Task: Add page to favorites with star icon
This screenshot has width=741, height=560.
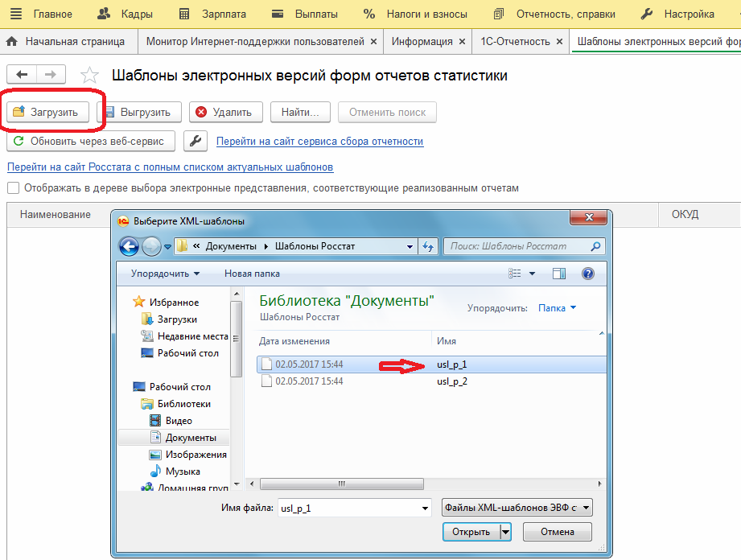Action: [x=89, y=75]
